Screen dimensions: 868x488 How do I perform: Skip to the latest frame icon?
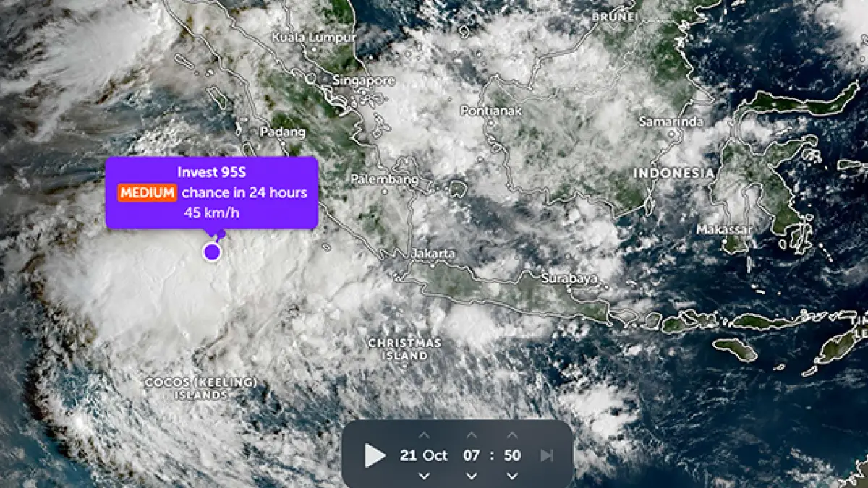(547, 455)
